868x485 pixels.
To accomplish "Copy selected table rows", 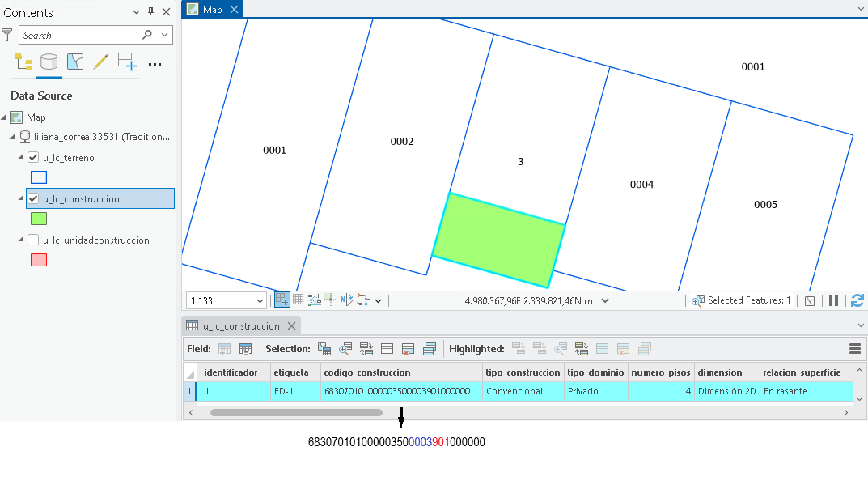I will [429, 349].
